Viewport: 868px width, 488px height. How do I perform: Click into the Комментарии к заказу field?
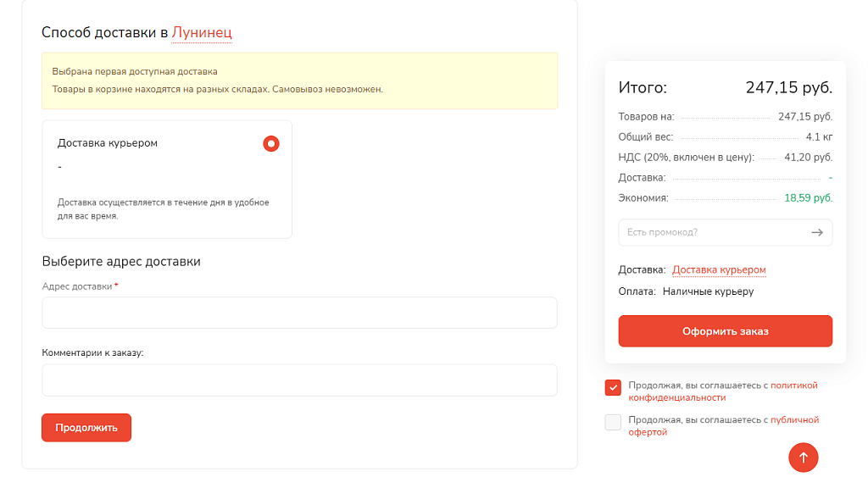299,380
